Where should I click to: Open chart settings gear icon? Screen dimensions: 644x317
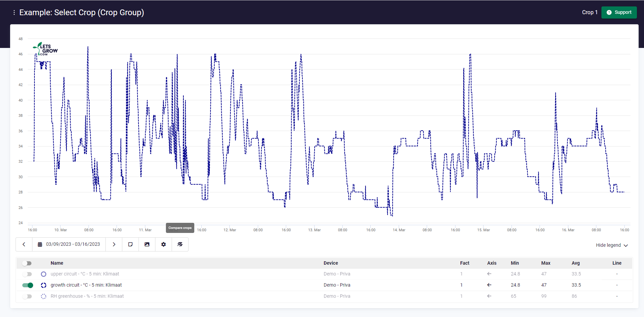click(164, 244)
